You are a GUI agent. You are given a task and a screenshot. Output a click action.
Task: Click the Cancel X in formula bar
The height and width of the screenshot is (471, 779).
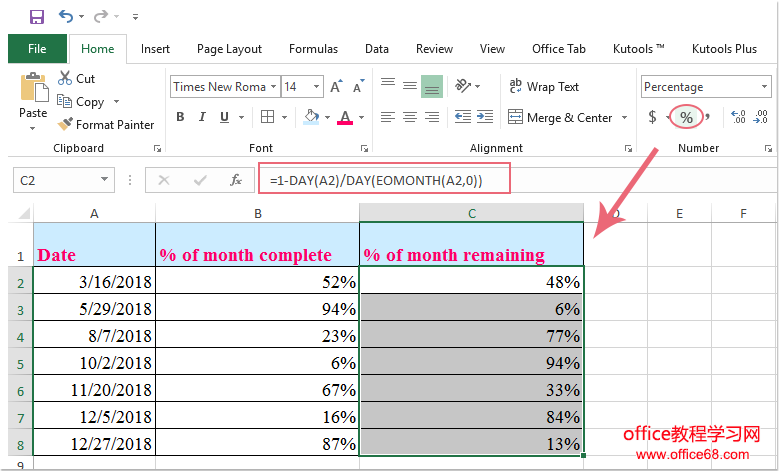pyautogui.click(x=163, y=180)
